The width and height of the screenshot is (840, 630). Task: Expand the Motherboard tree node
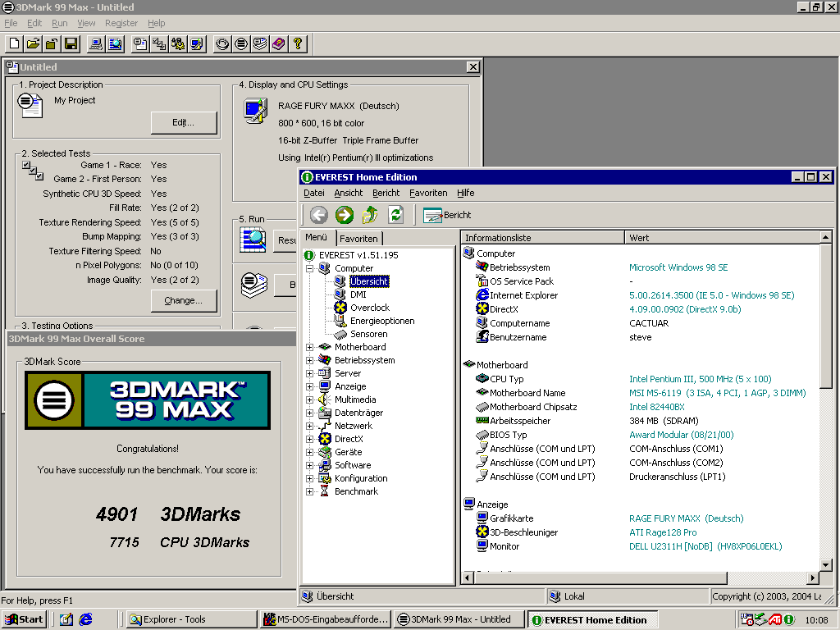pos(309,347)
